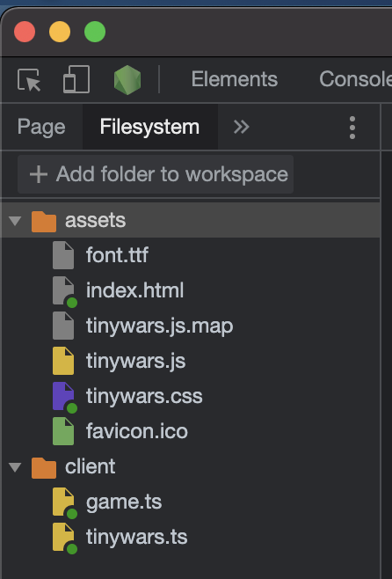This screenshot has width=392, height=579.
Task: Toggle the device toolbar icon
Action: (x=76, y=79)
